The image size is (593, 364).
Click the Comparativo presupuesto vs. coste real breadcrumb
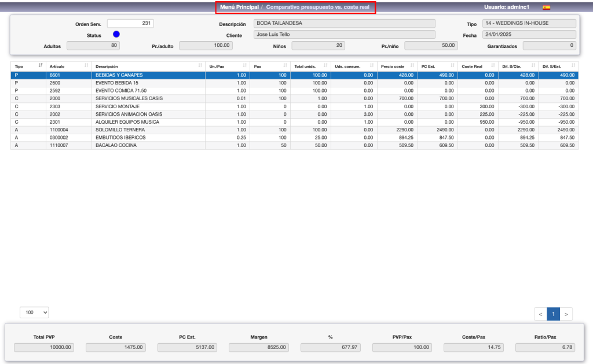pyautogui.click(x=317, y=8)
